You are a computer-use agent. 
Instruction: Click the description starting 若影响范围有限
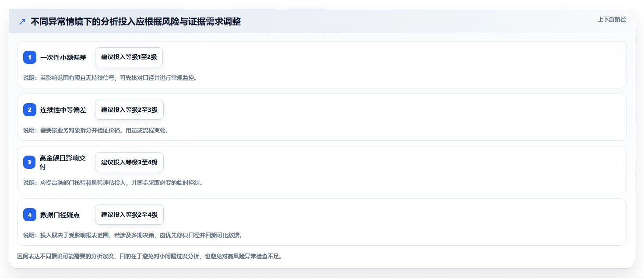[x=110, y=78]
